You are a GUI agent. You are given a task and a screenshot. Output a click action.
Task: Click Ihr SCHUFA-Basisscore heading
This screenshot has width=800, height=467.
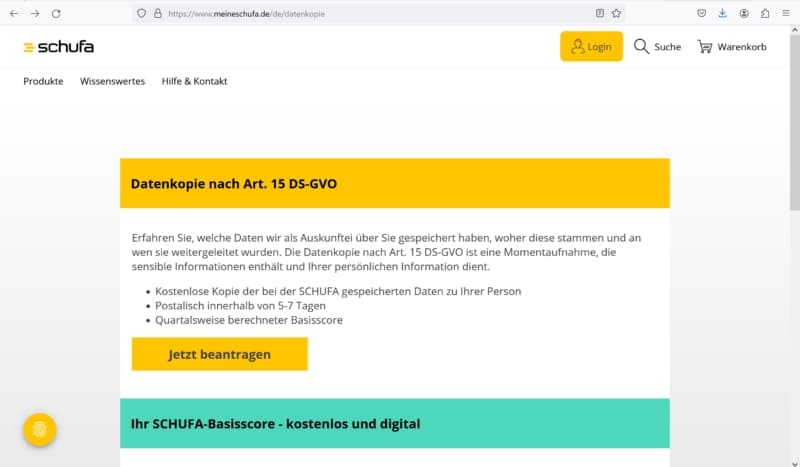[276, 424]
